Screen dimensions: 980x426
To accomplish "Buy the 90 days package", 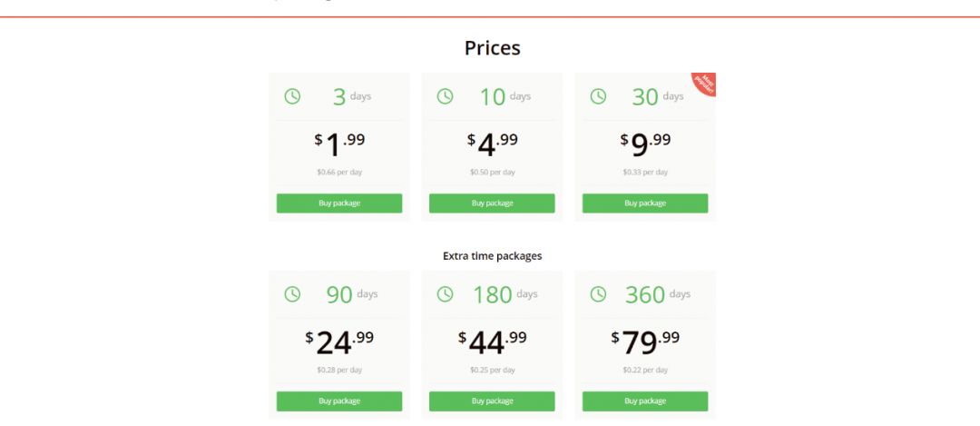I will coord(339,401).
